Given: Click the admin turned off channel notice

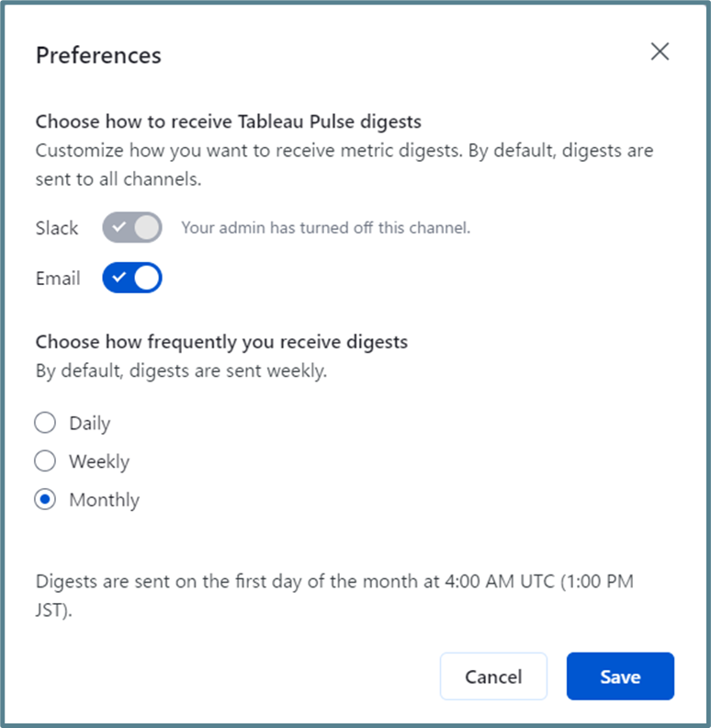Looking at the screenshot, I should 325,228.
